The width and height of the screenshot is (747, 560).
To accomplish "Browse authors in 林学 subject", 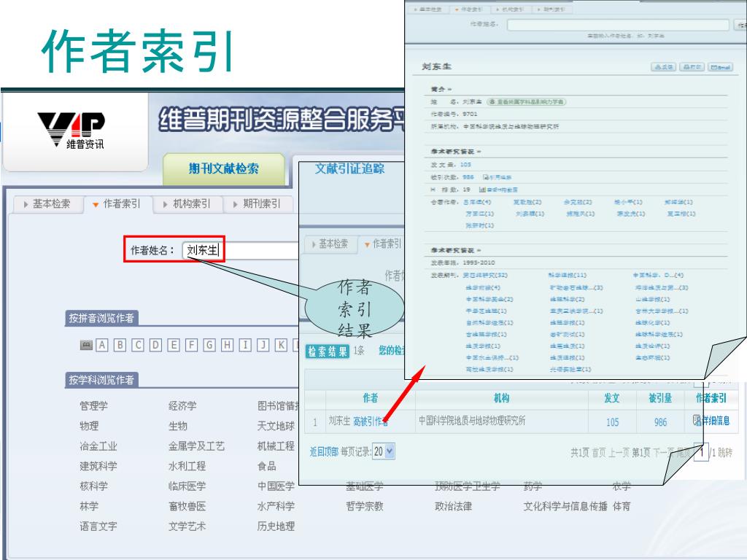I will tap(89, 506).
